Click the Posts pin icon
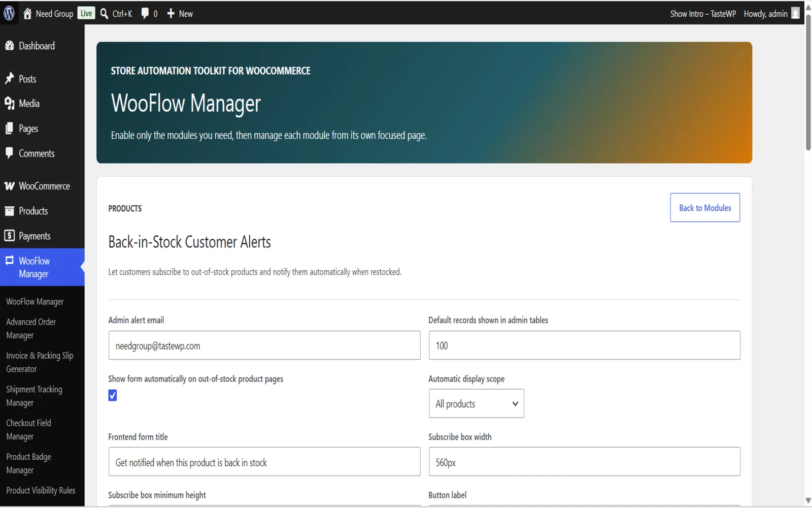Screen dimensions: 812x508 pos(10,79)
